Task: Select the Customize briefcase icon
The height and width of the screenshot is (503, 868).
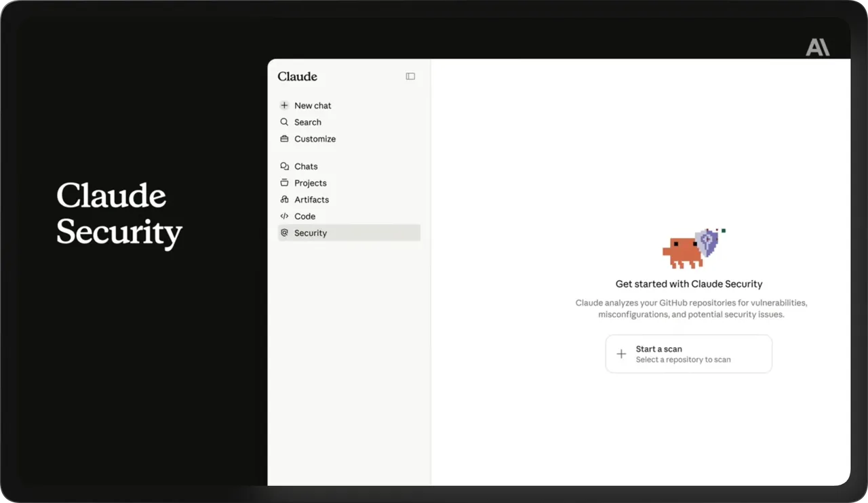Action: [x=284, y=139]
